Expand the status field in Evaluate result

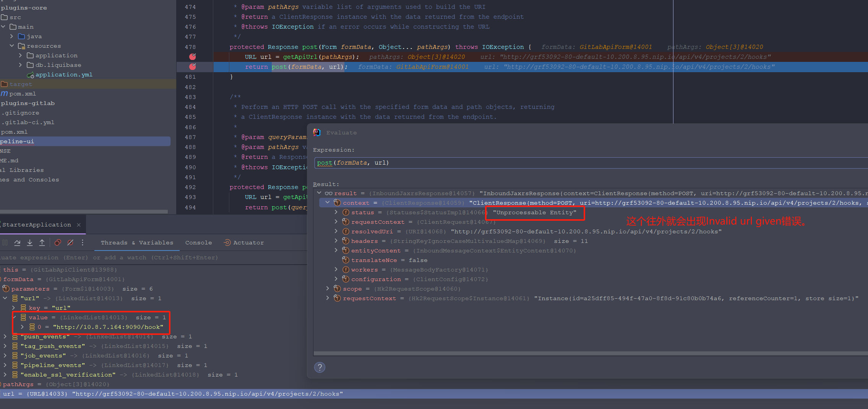click(x=336, y=212)
